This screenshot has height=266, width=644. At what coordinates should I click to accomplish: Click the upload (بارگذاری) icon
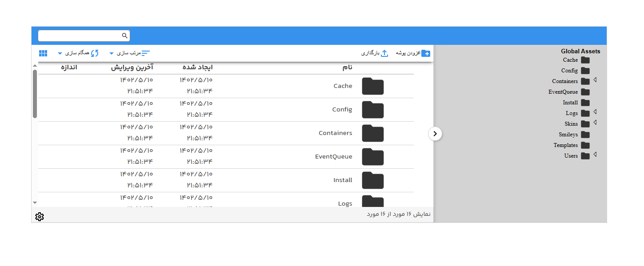click(x=384, y=53)
